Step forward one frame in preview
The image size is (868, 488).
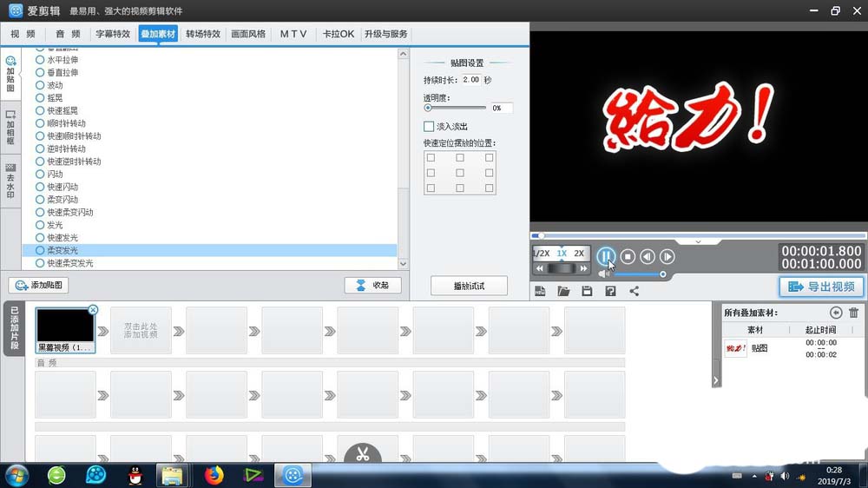(667, 256)
